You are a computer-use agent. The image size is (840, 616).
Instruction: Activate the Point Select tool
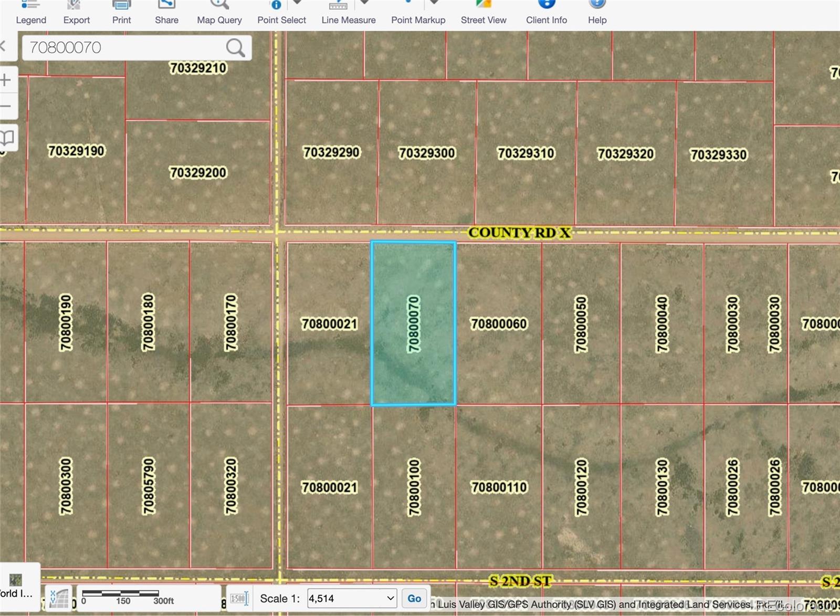coord(275,5)
